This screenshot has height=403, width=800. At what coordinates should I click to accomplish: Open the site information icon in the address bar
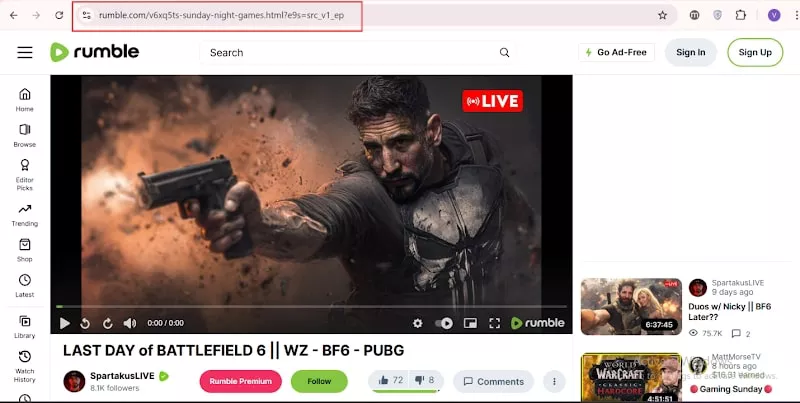coord(87,15)
